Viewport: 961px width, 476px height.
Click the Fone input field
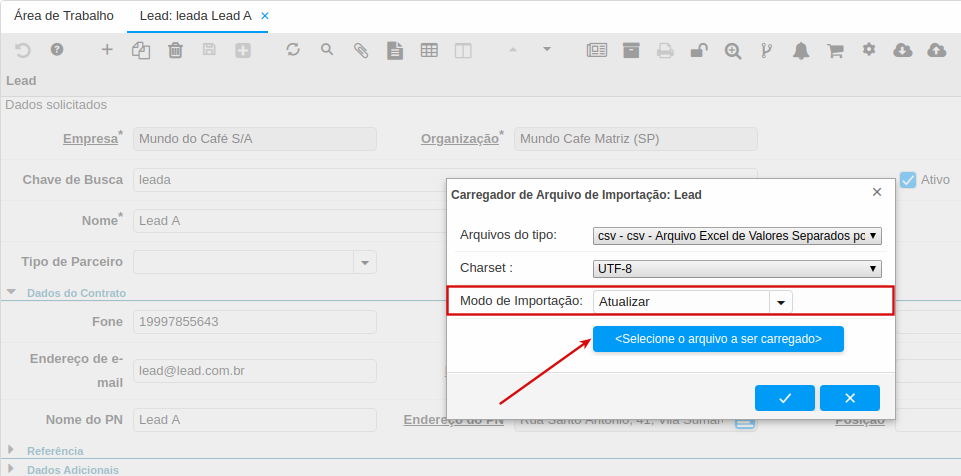click(254, 322)
